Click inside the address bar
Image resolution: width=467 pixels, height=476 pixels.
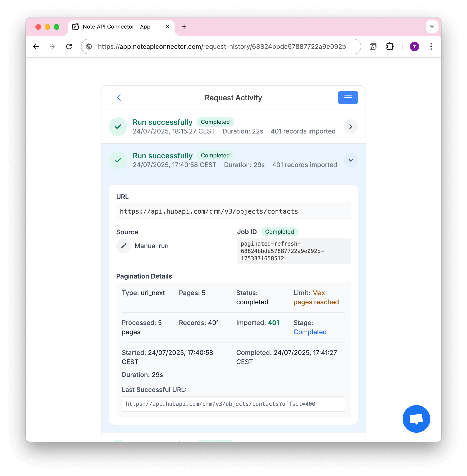pyautogui.click(x=221, y=47)
